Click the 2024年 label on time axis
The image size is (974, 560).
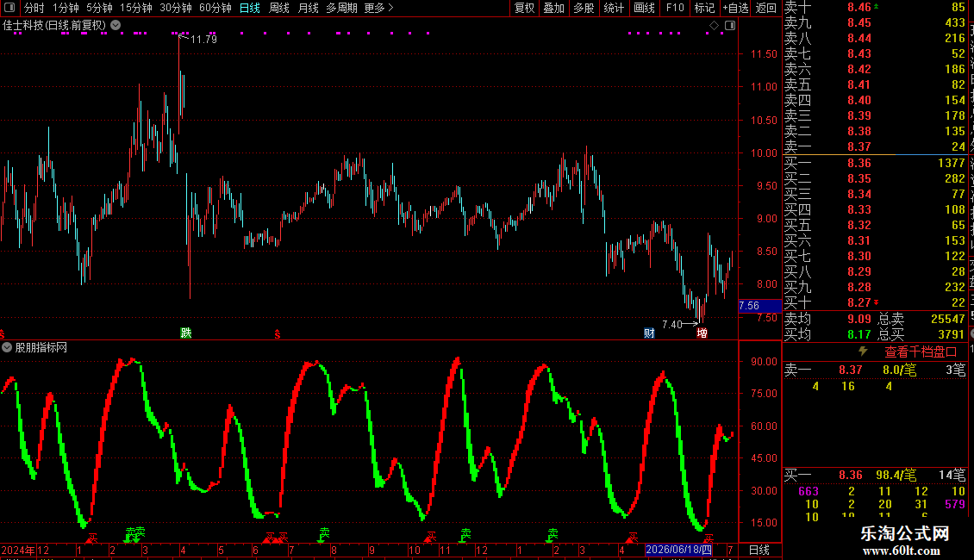click(18, 550)
